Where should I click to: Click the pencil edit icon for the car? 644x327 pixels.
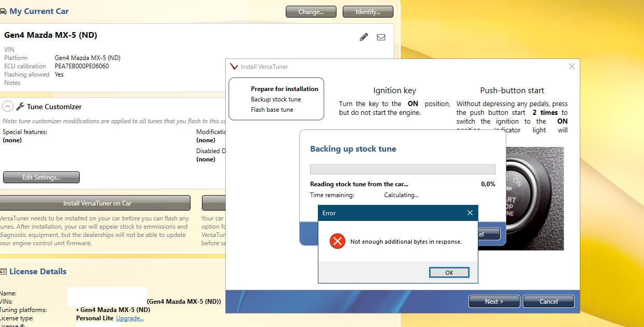364,37
